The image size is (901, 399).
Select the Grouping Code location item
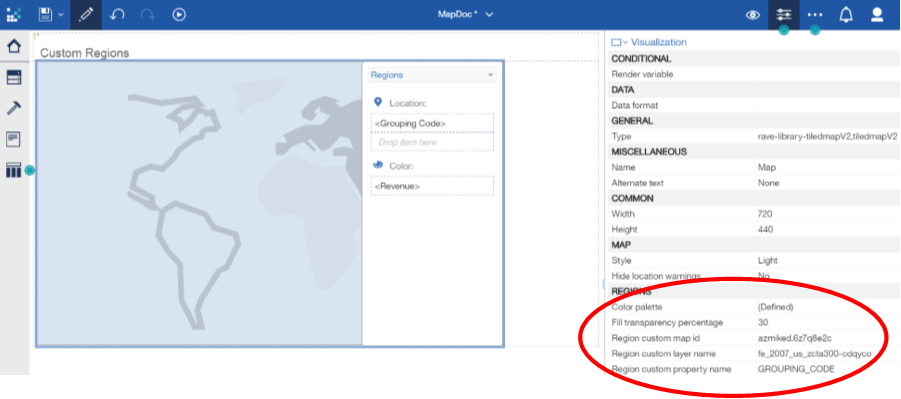[x=432, y=124]
